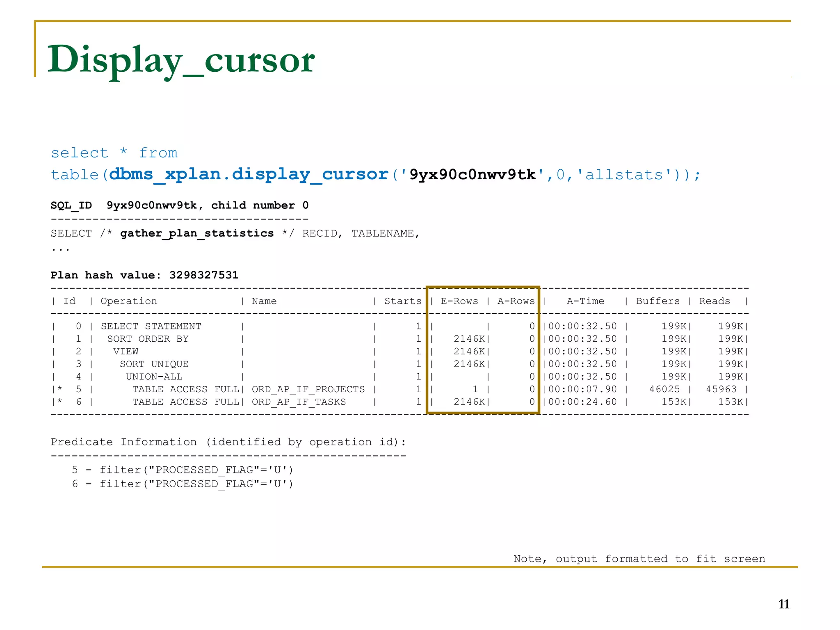Click the 'ORD_AP_IF_TASKS' table name
Viewport: 840px width, 630px height.
click(299, 402)
